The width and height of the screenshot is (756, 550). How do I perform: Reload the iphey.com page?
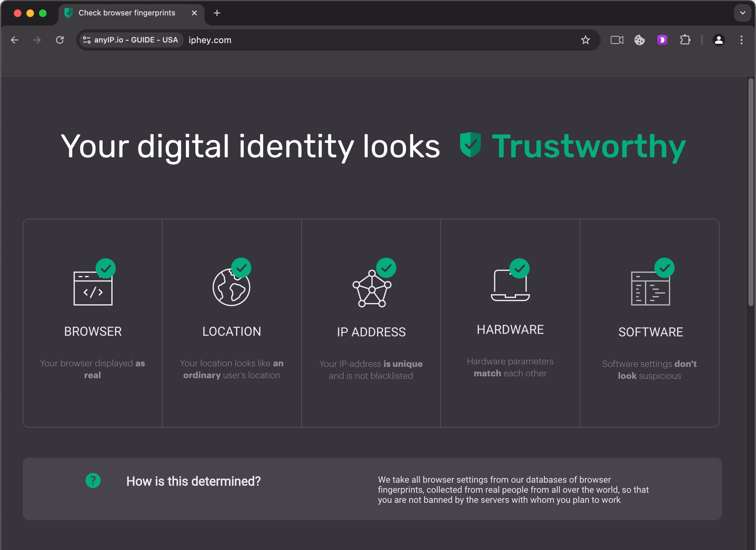coord(60,40)
